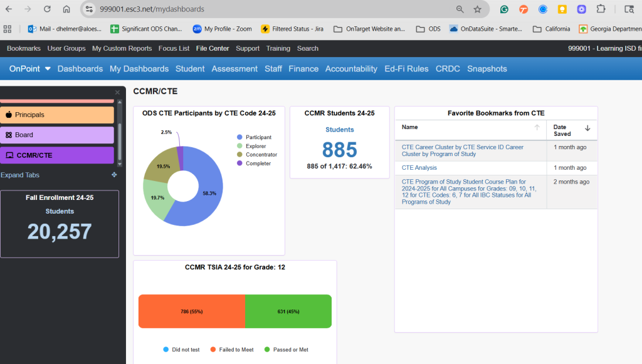The height and width of the screenshot is (364, 642).
Task: Open the CTE Analysis bookmark link
Action: (419, 168)
